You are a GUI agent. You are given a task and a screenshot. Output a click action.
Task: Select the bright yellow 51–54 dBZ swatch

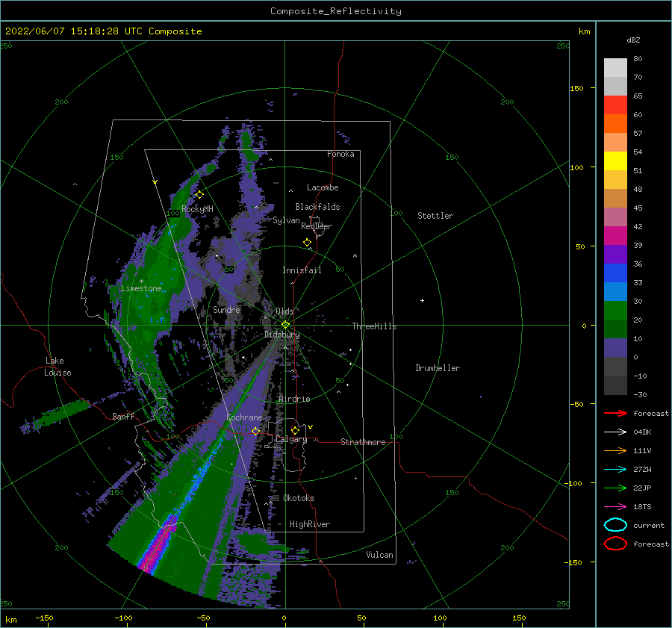pos(615,161)
